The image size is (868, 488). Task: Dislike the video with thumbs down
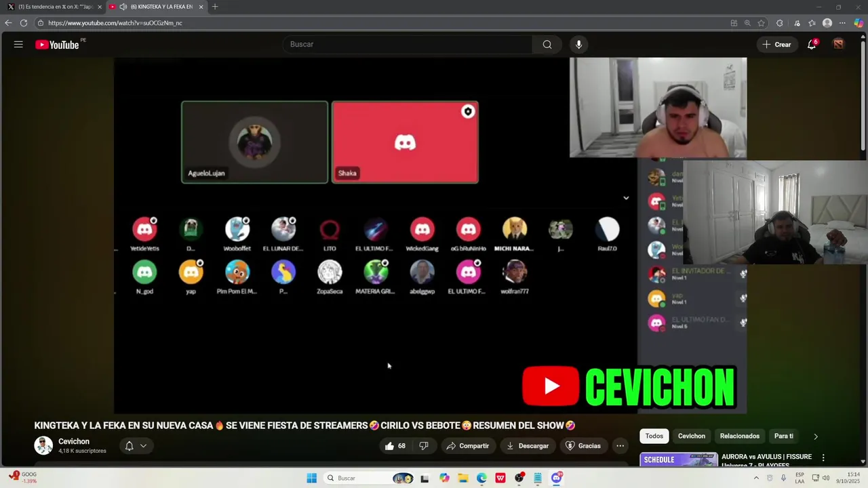click(x=424, y=446)
